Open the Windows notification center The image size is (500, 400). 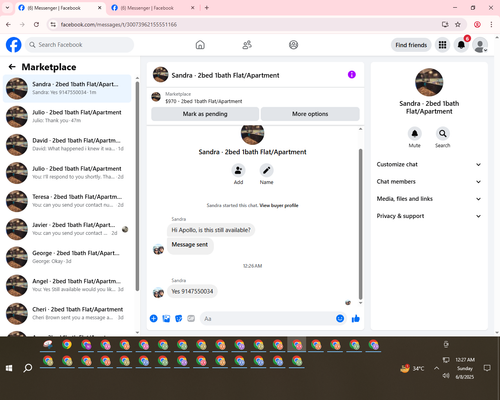487,368
